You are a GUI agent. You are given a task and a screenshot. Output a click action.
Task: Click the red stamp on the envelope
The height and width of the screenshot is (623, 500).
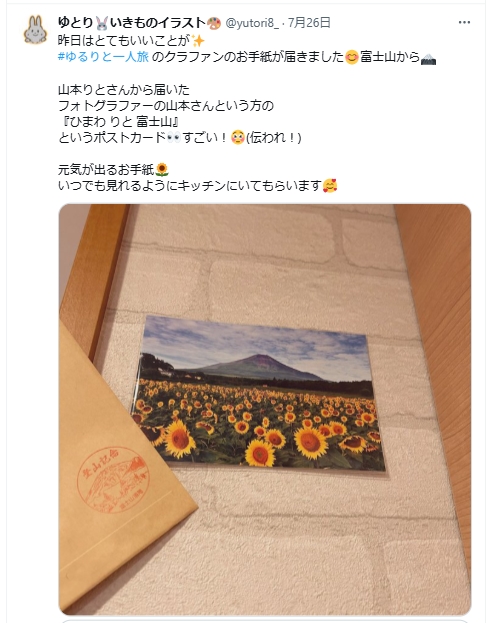click(x=113, y=480)
